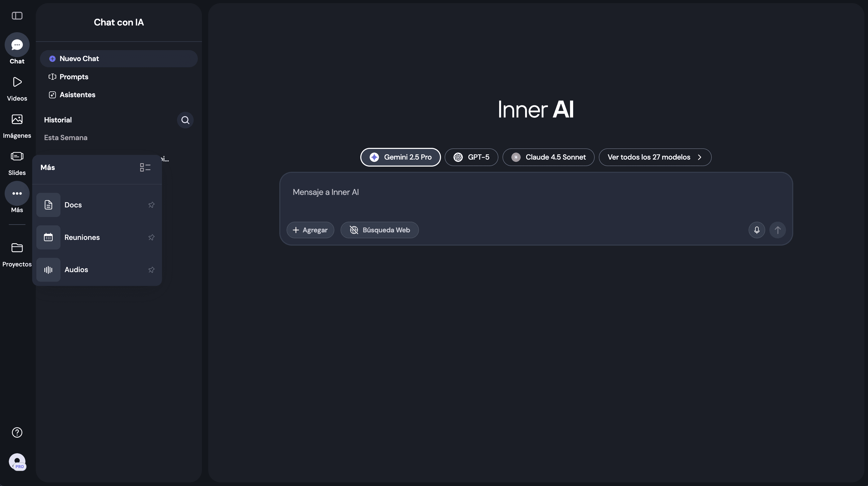
Task: Search the chat Historial
Action: pos(185,120)
